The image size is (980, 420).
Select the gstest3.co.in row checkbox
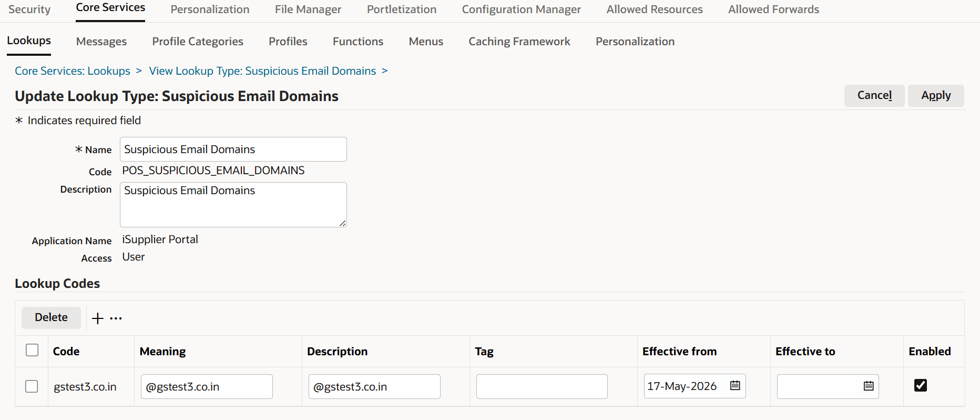[x=32, y=386]
